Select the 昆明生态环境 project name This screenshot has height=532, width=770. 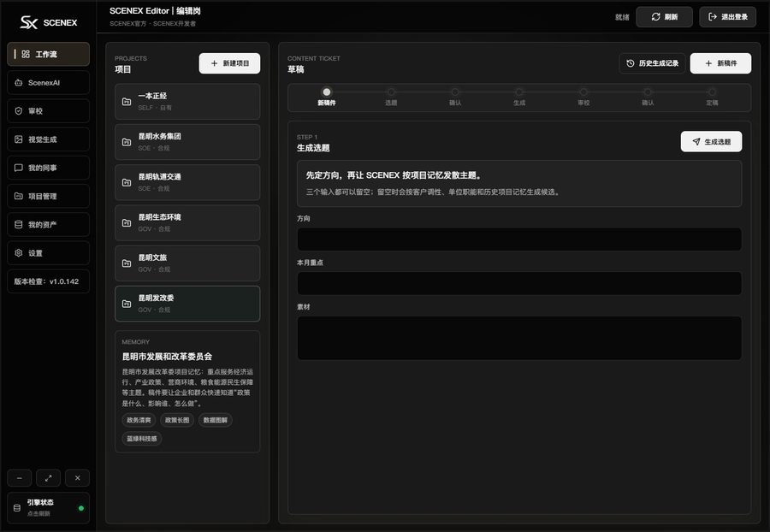(x=160, y=217)
